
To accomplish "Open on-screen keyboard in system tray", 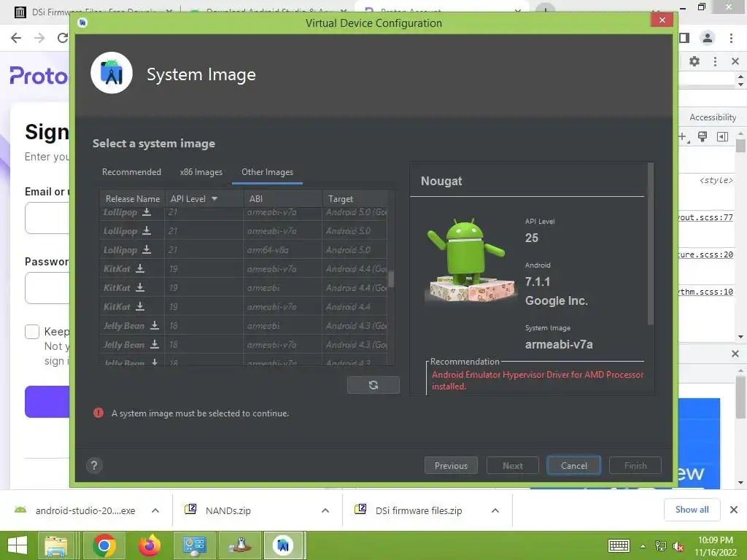I will tap(619, 545).
